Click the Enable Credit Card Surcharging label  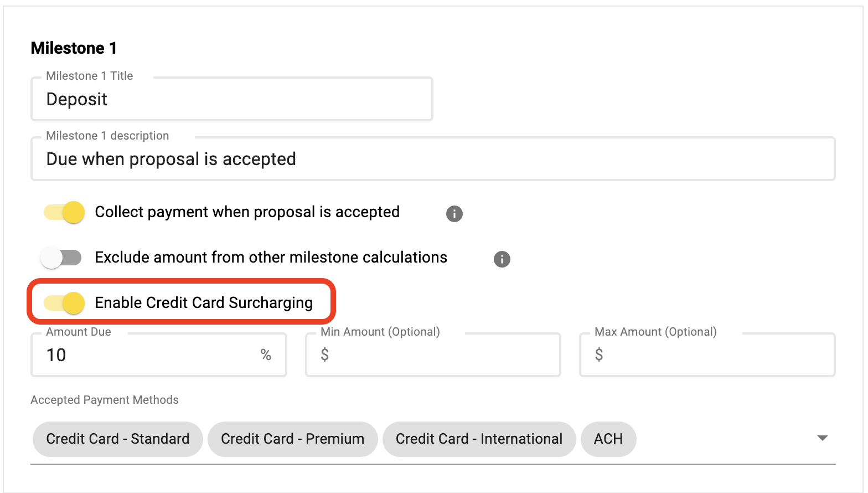[204, 302]
